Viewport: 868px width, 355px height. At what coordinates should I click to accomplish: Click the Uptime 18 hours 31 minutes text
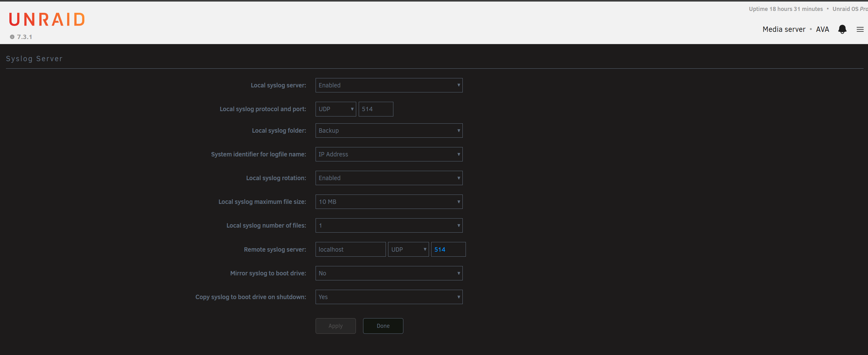pyautogui.click(x=786, y=9)
